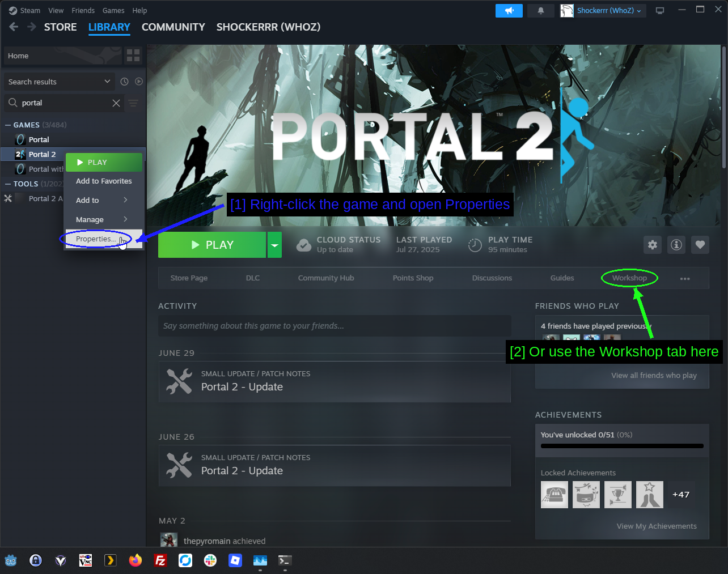This screenshot has height=574, width=728.
Task: Open the Games menu in menu bar
Action: click(113, 11)
